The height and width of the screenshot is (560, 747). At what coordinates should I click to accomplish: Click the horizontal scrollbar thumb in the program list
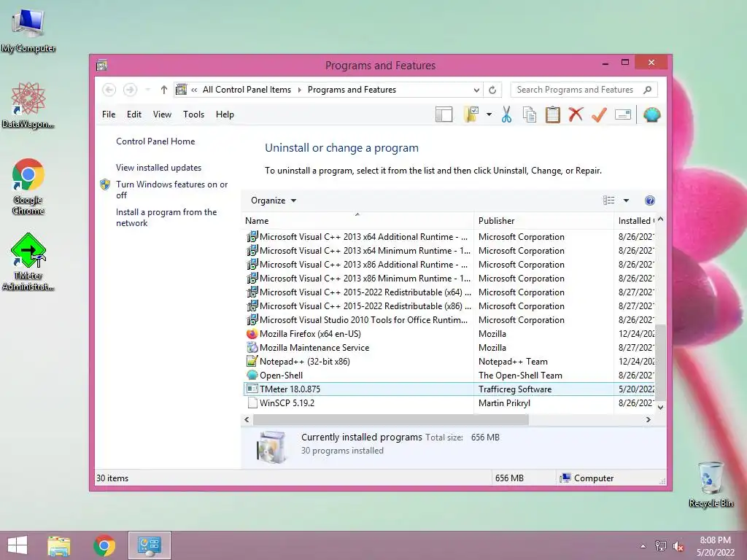[391, 419]
